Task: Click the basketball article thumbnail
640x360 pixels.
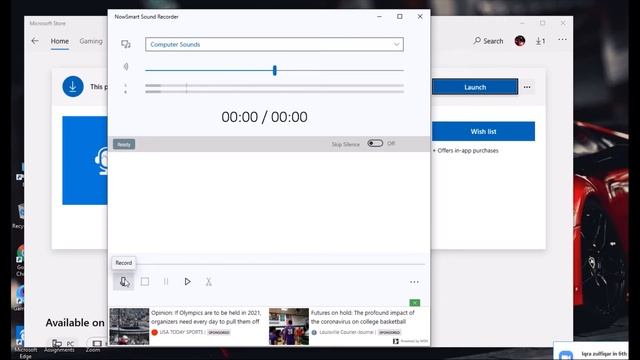Action: pos(289,327)
